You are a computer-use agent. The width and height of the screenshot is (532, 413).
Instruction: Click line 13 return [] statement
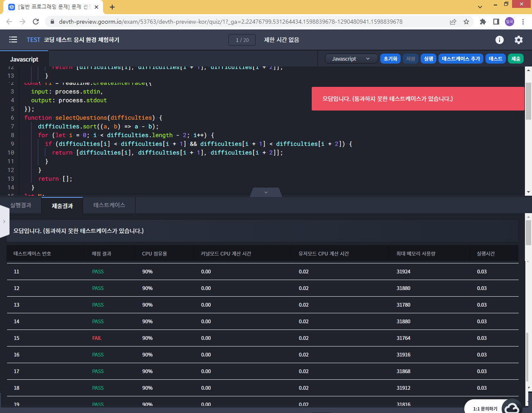tap(55, 179)
